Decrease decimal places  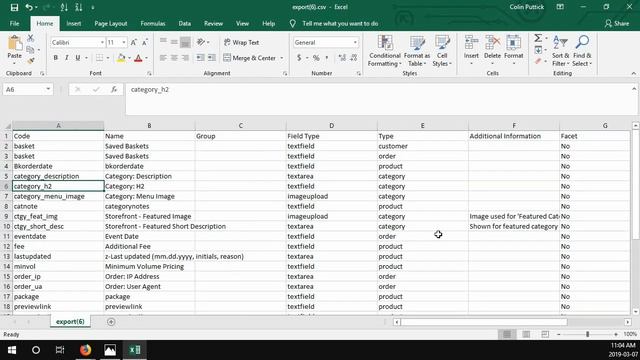click(353, 58)
